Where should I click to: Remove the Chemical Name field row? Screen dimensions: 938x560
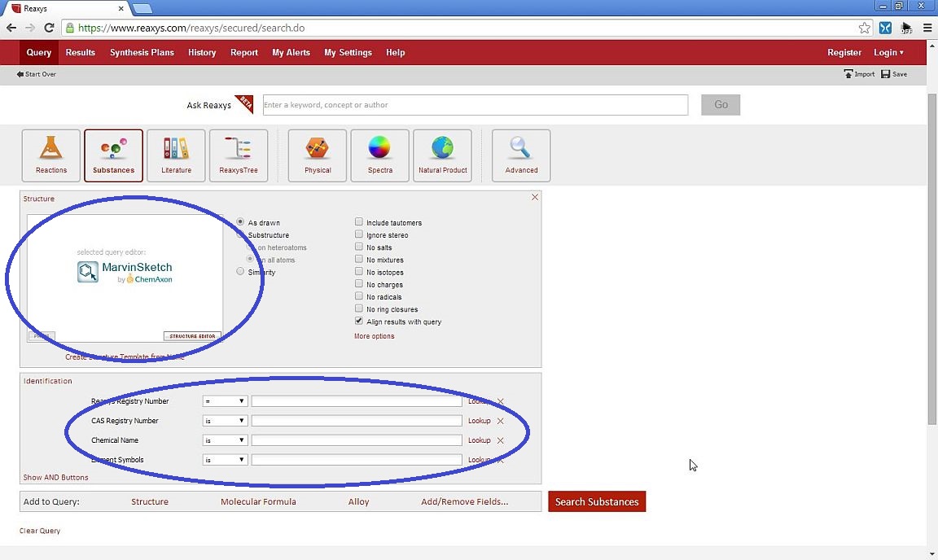coord(500,440)
